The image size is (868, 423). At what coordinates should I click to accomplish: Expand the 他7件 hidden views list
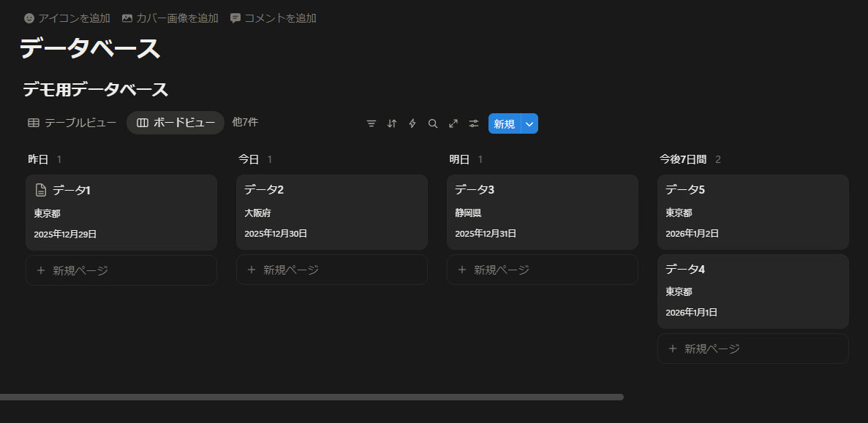click(x=245, y=122)
